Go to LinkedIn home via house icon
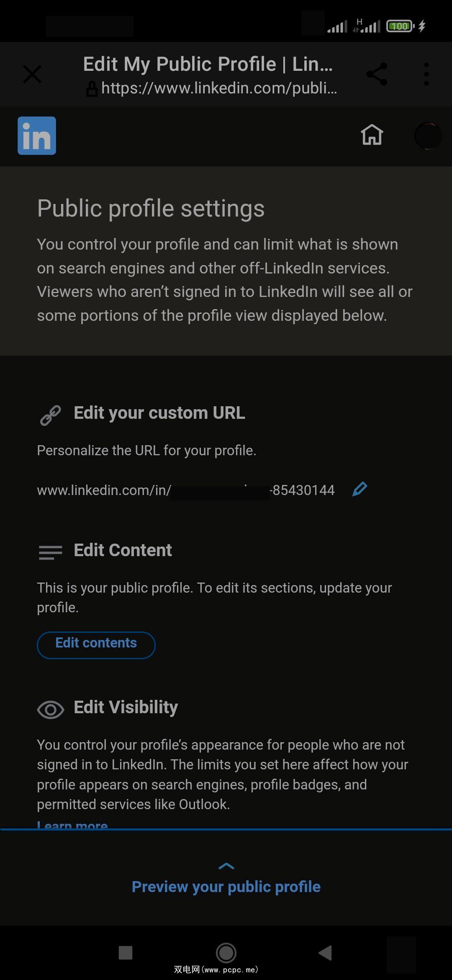 point(372,135)
